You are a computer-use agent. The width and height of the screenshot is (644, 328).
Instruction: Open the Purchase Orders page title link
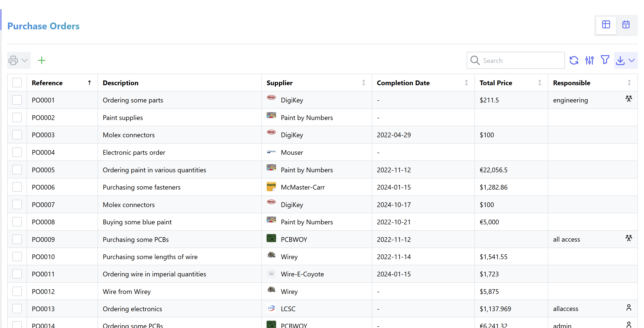(43, 26)
